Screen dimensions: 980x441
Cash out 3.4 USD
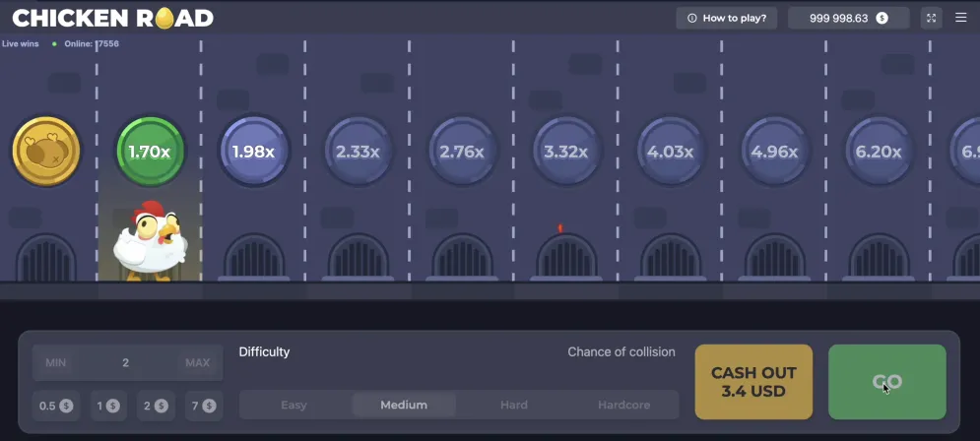753,382
